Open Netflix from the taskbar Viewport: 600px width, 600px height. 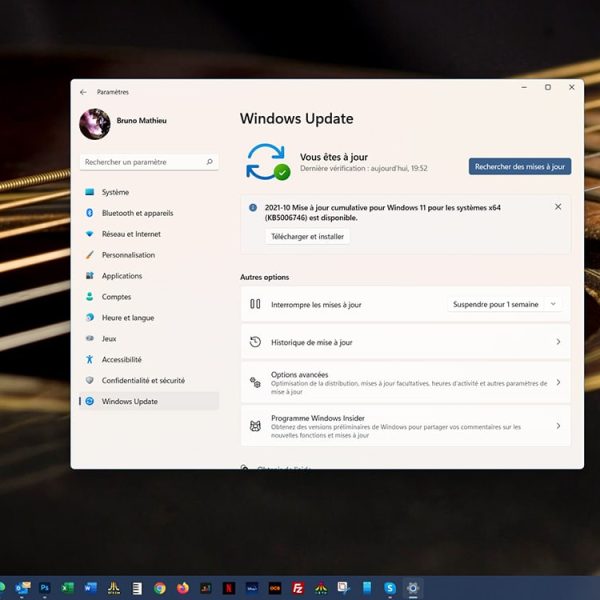pyautogui.click(x=229, y=588)
